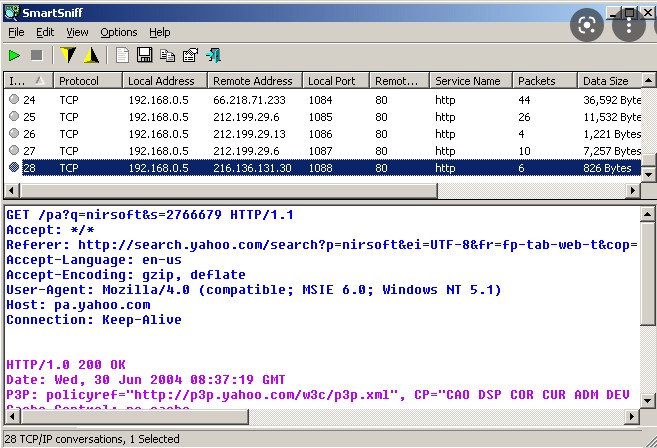Sort by Local Address column header

point(165,80)
